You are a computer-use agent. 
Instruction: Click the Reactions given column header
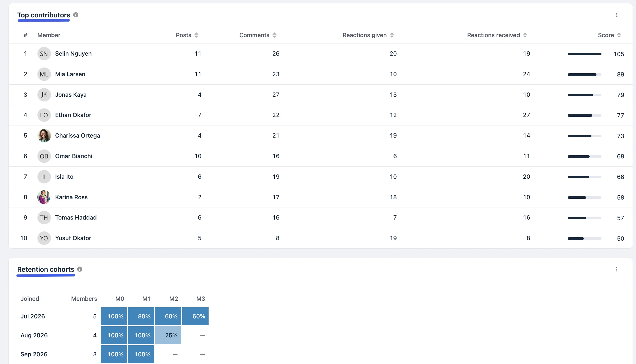pyautogui.click(x=365, y=35)
